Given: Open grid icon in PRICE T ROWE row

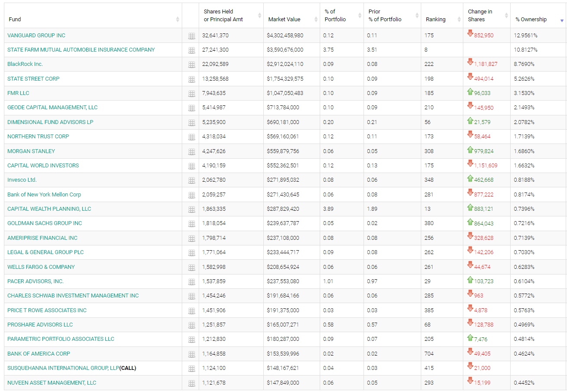Looking at the screenshot, I should point(191,311).
